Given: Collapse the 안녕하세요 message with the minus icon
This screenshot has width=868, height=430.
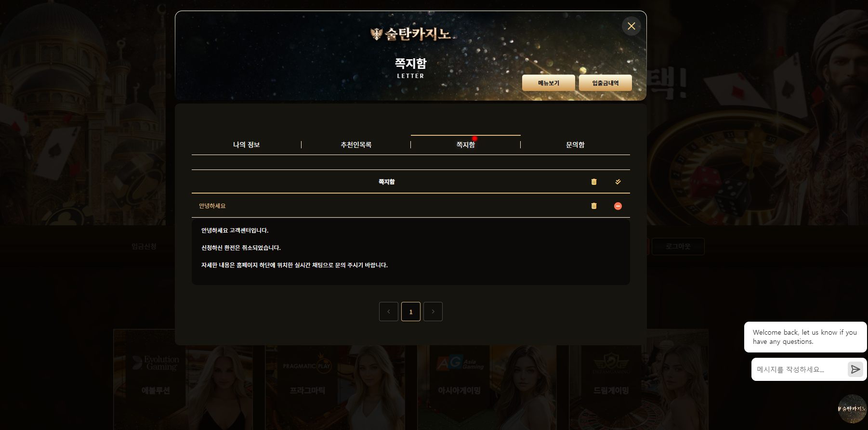Looking at the screenshot, I should (x=618, y=206).
